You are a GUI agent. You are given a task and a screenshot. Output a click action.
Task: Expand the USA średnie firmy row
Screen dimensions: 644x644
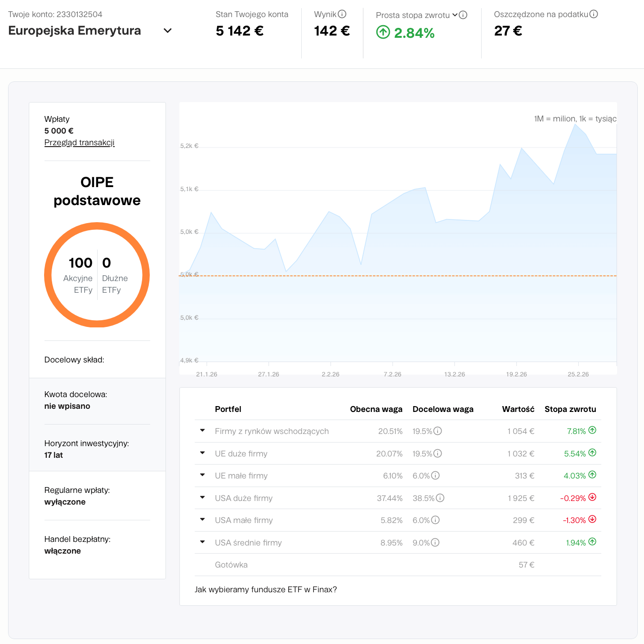pos(202,542)
